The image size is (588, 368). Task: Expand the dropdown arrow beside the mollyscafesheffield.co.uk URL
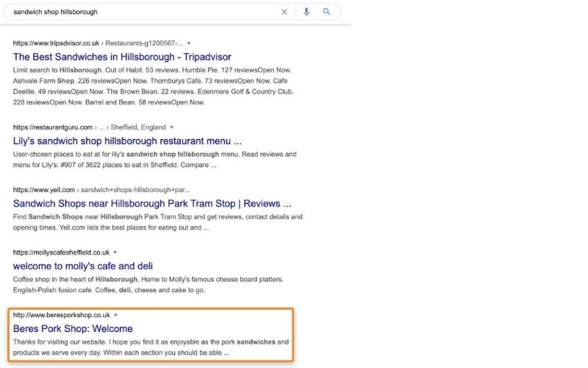(115, 252)
